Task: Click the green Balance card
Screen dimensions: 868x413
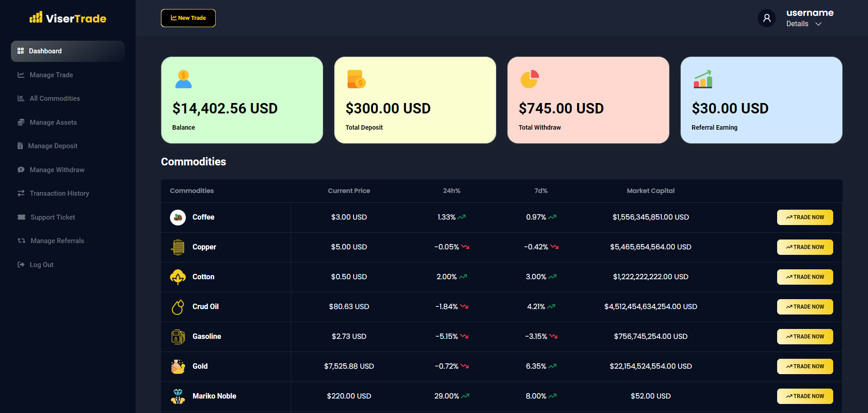Action: pos(242,100)
